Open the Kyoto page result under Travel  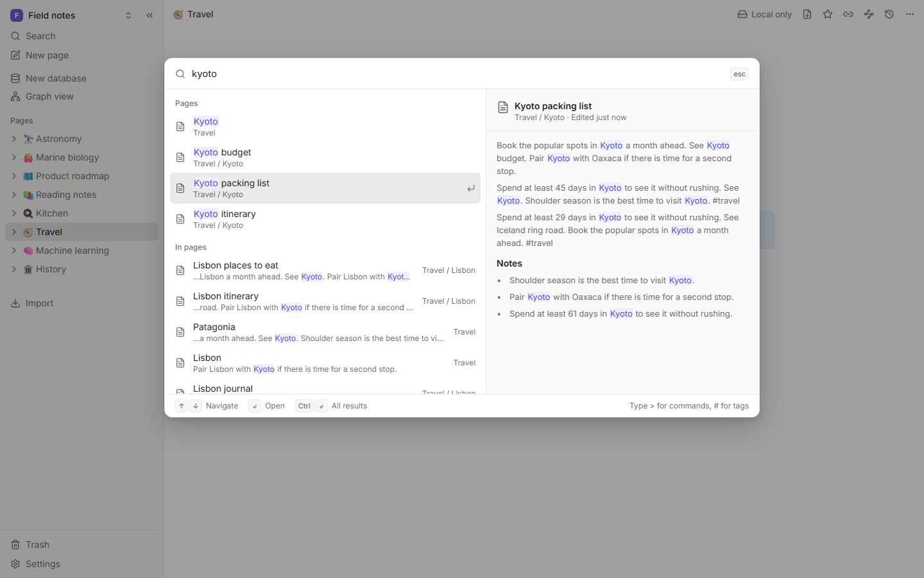coord(325,127)
